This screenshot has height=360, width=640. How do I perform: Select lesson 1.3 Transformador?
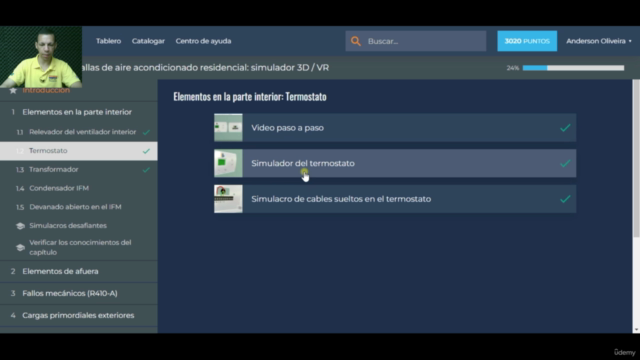(x=79, y=169)
